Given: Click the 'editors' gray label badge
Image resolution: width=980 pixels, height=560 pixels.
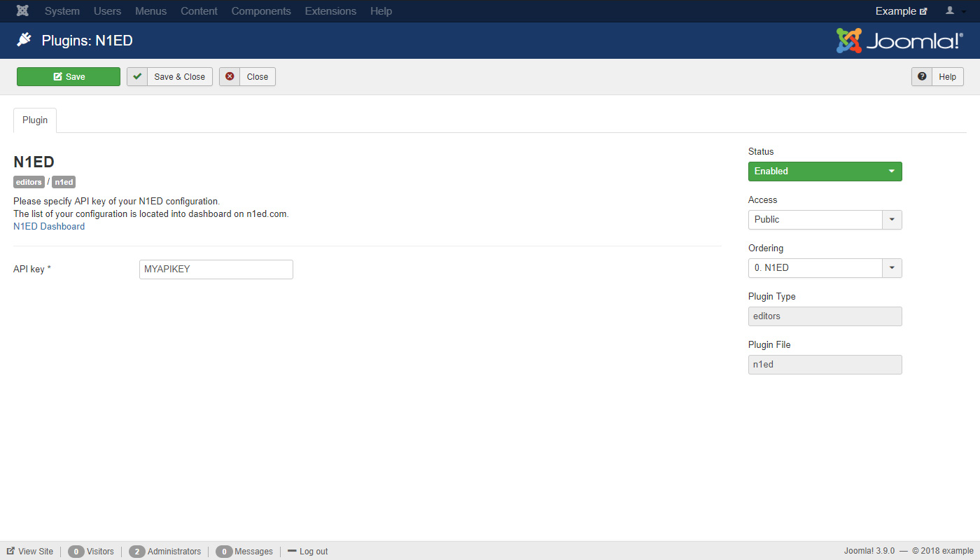Looking at the screenshot, I should click(x=29, y=182).
